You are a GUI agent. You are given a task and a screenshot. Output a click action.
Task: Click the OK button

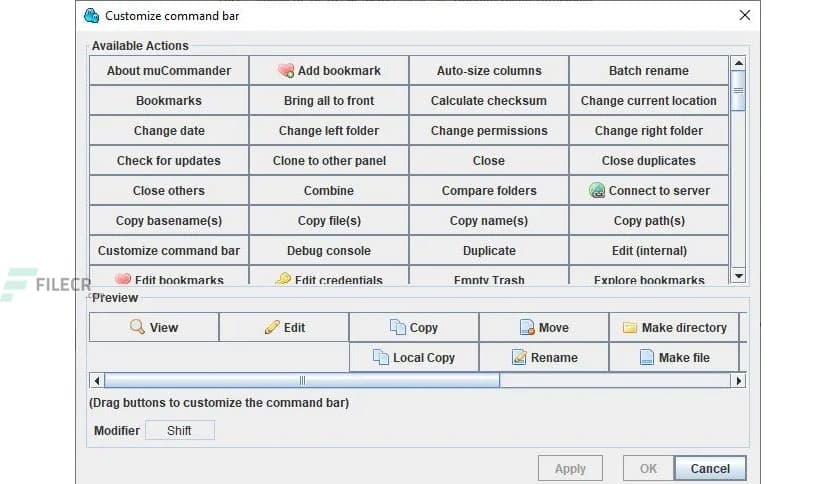[648, 468]
